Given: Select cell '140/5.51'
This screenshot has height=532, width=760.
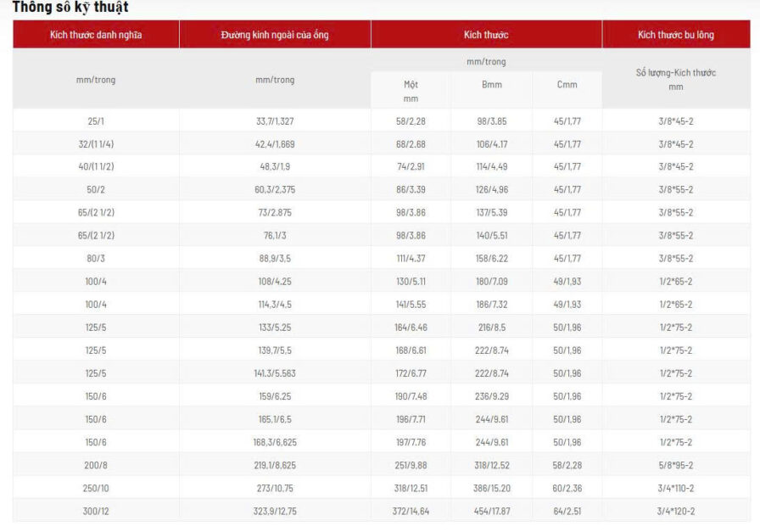Looking at the screenshot, I should tap(491, 235).
